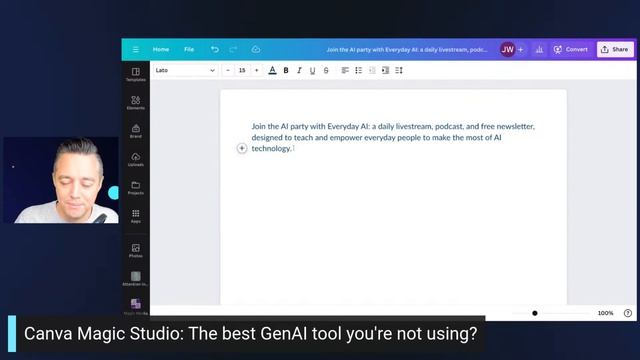Click the add block plus beside text
640x360 pixels.
[x=242, y=148]
